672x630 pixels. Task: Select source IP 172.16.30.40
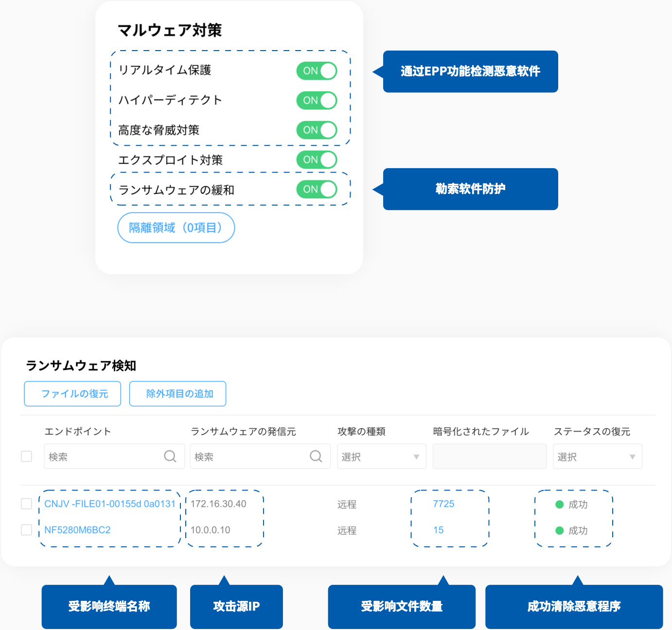click(218, 504)
